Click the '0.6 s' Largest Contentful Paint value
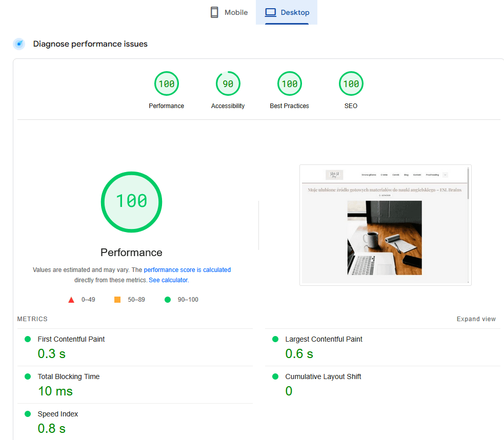This screenshot has height=440, width=504. [x=299, y=353]
